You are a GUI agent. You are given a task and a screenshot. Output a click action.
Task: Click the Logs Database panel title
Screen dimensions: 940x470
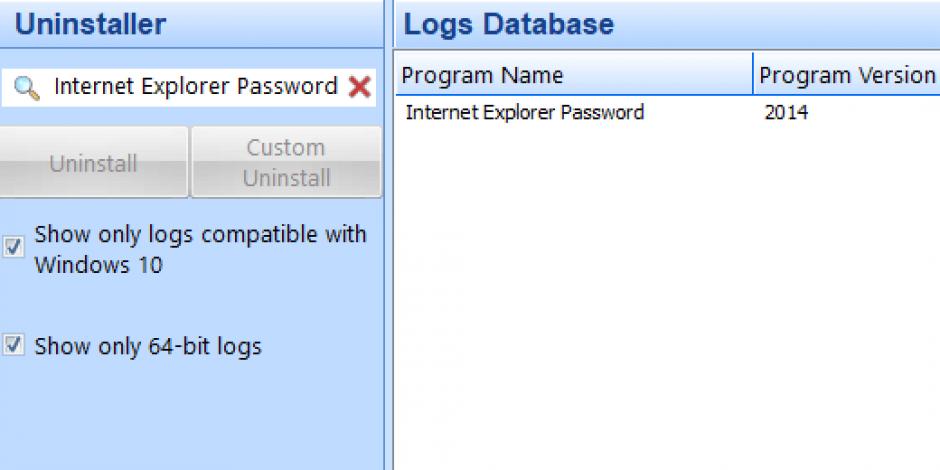click(x=508, y=25)
